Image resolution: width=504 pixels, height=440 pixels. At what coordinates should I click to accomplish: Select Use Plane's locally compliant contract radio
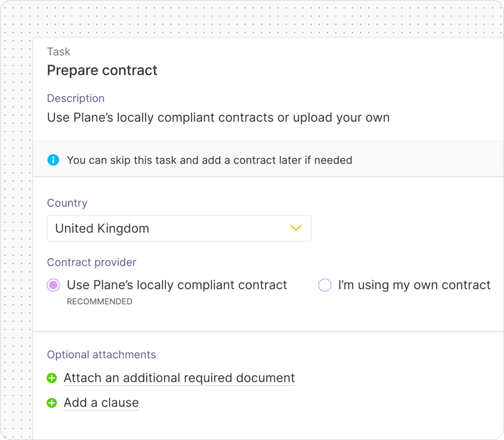click(53, 285)
